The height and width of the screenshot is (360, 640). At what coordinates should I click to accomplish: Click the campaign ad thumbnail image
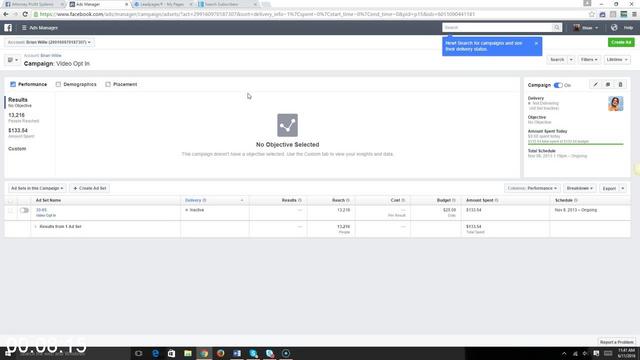click(x=616, y=104)
